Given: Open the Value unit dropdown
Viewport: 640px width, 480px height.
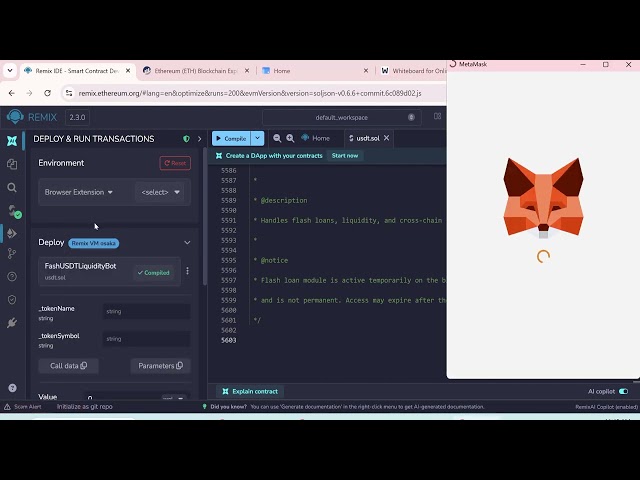Looking at the screenshot, I should click(x=174, y=398).
